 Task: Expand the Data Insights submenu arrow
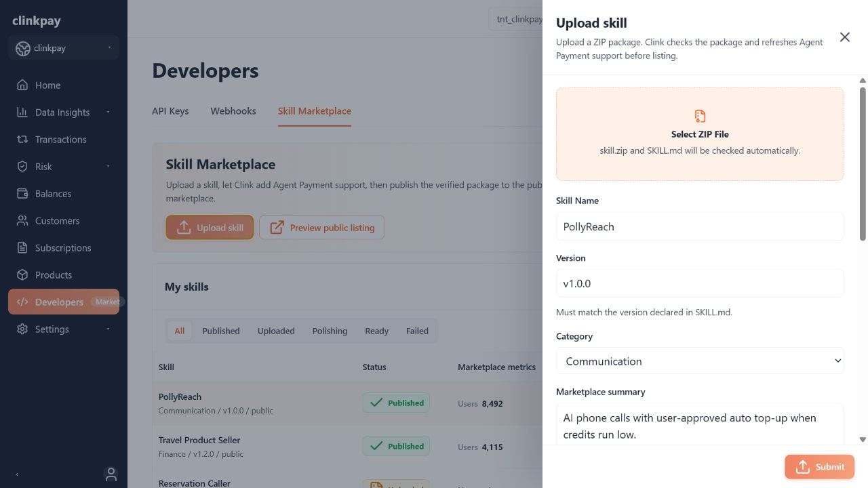coord(108,113)
